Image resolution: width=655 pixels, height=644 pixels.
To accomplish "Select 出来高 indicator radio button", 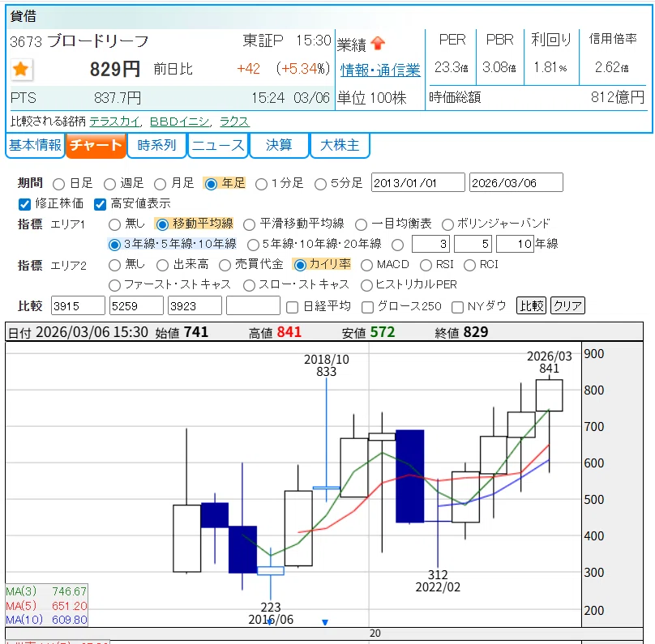I will (162, 265).
